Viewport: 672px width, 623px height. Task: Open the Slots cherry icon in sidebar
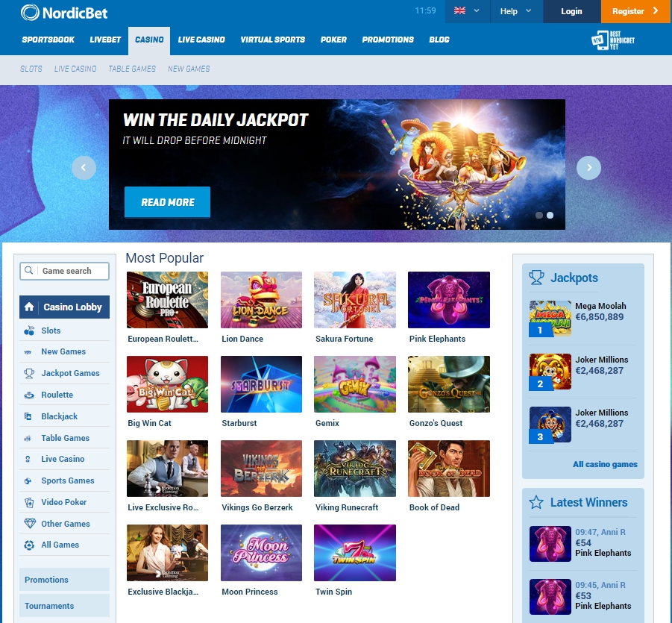click(29, 331)
